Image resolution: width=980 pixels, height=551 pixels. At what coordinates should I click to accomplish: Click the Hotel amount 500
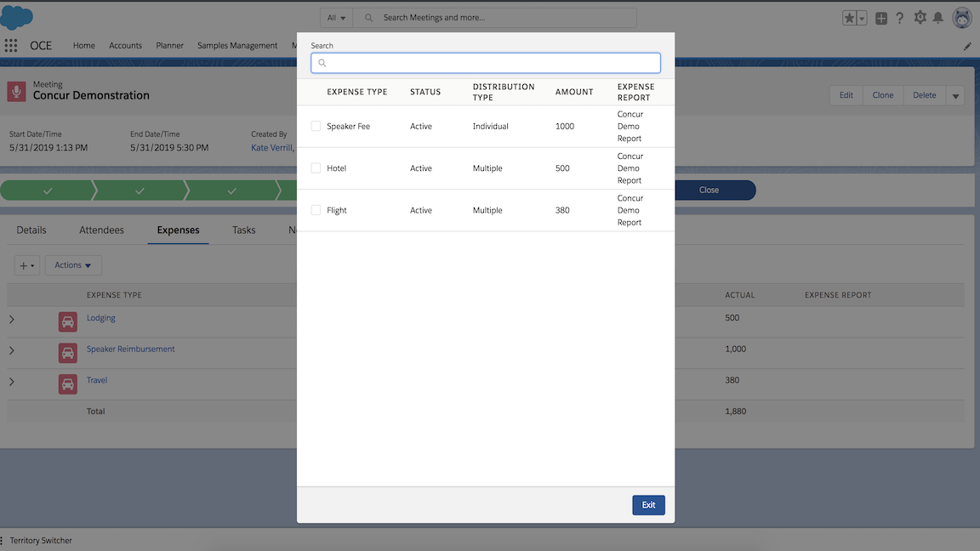561,168
